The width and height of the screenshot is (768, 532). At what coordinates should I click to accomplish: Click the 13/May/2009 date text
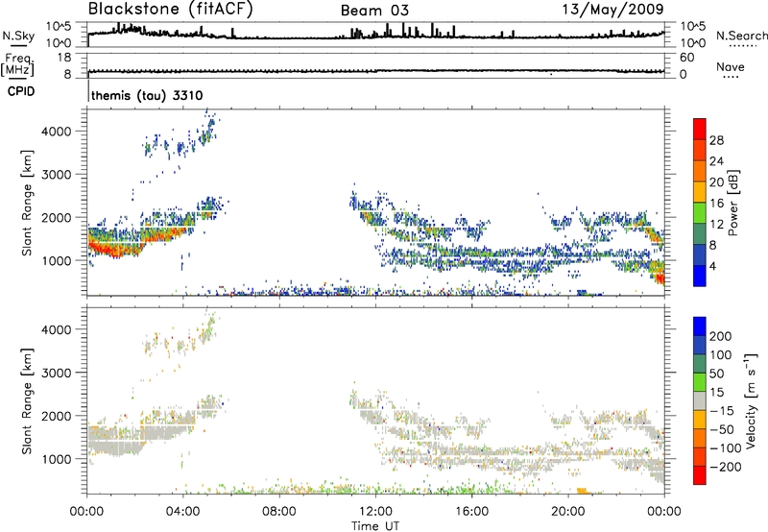click(x=612, y=10)
